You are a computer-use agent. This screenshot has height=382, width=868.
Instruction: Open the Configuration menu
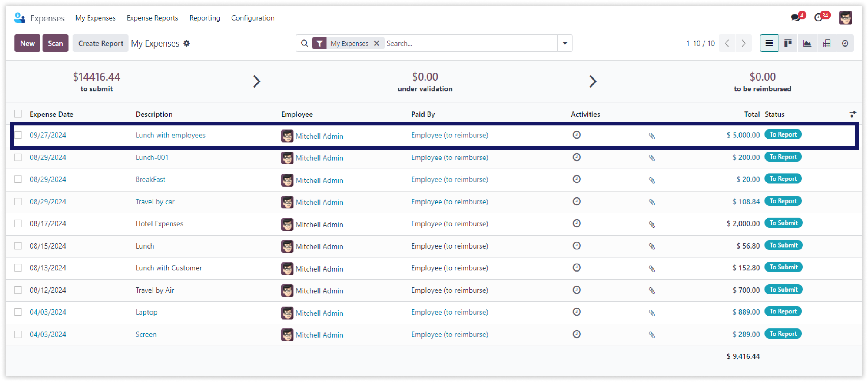(253, 18)
